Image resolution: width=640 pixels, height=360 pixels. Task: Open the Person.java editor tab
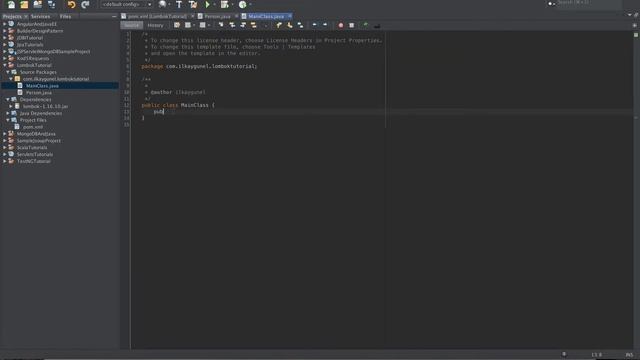pos(217,16)
